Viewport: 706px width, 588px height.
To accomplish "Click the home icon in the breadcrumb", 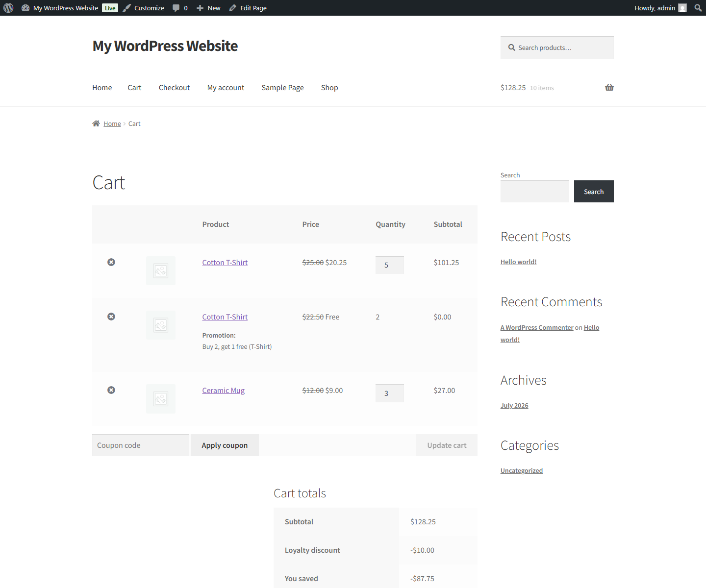I will pos(96,123).
